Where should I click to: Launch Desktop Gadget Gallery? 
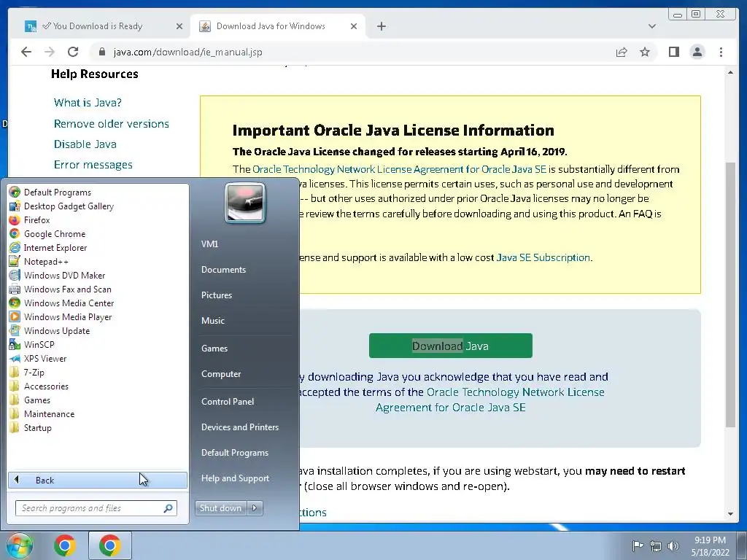pos(69,206)
